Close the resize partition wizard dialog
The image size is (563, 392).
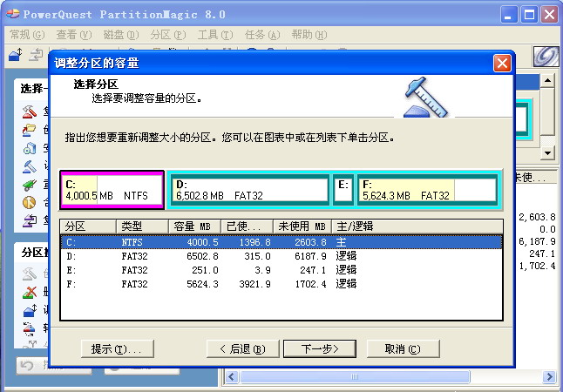coord(502,64)
